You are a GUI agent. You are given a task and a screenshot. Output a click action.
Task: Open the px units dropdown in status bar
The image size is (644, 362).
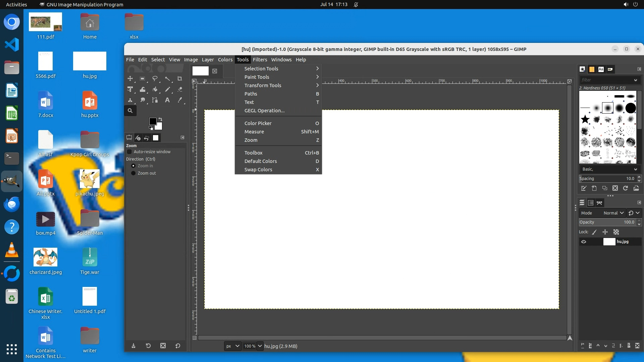[232, 346]
